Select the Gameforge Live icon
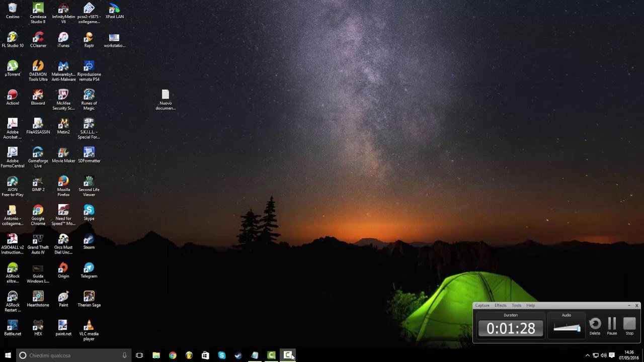The image size is (644, 362). (38, 157)
